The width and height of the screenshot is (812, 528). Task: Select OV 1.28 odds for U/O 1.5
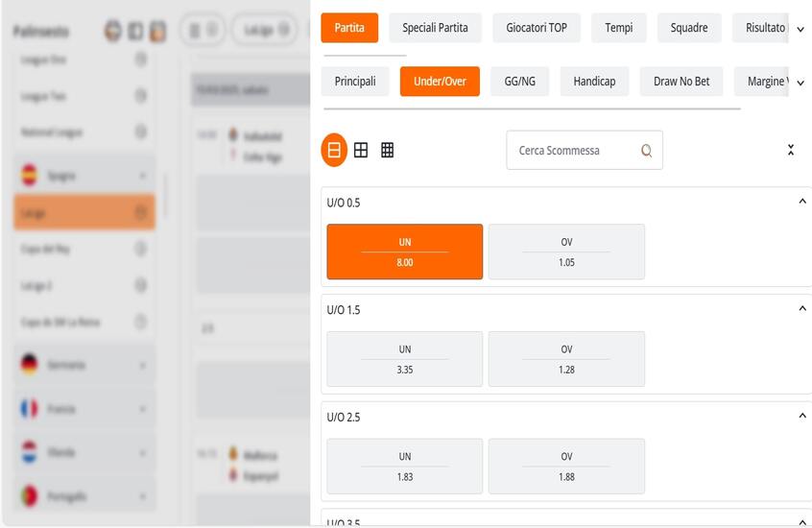566,359
